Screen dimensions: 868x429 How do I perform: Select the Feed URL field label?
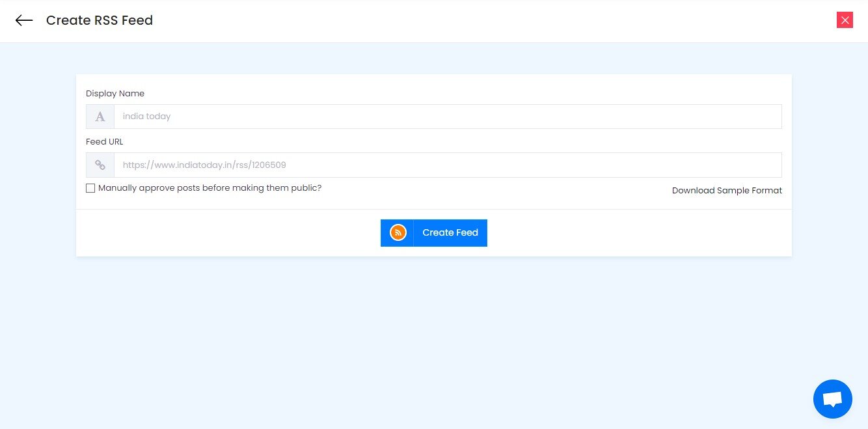click(104, 141)
